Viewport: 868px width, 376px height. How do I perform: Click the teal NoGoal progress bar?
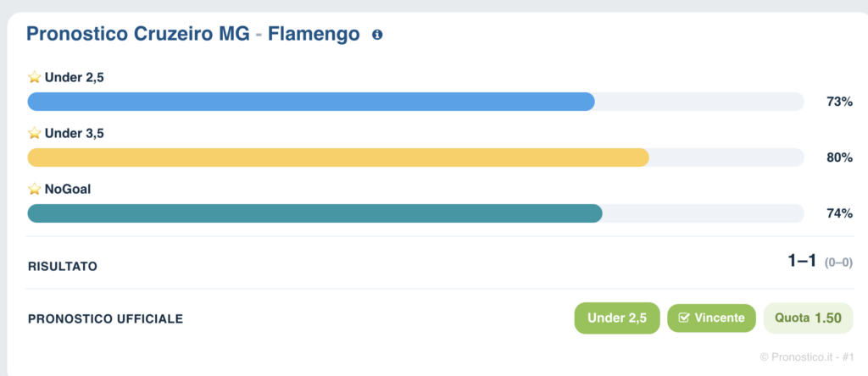click(415, 213)
